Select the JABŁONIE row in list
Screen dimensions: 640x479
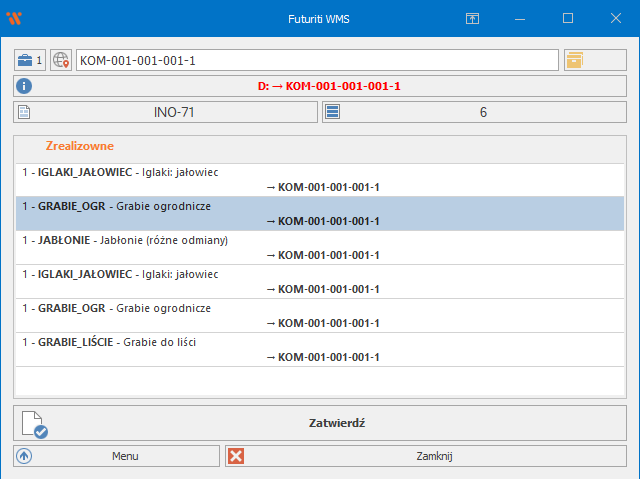click(x=319, y=247)
